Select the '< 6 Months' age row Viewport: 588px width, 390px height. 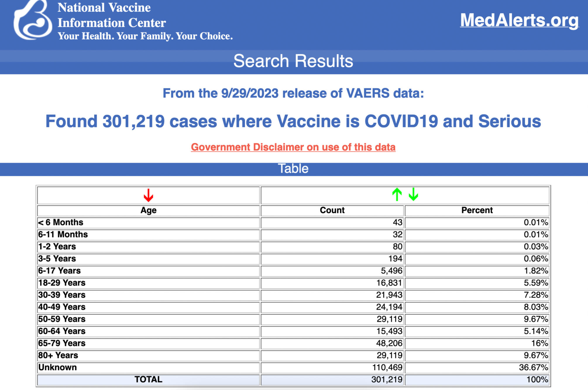(x=61, y=222)
